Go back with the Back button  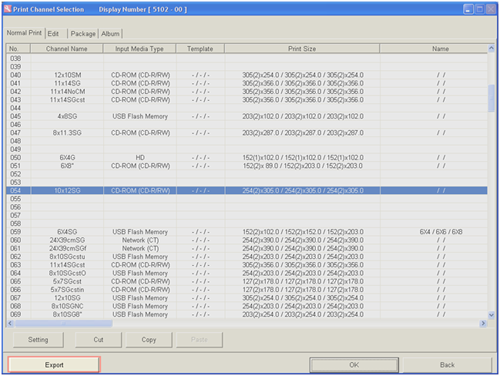447,365
